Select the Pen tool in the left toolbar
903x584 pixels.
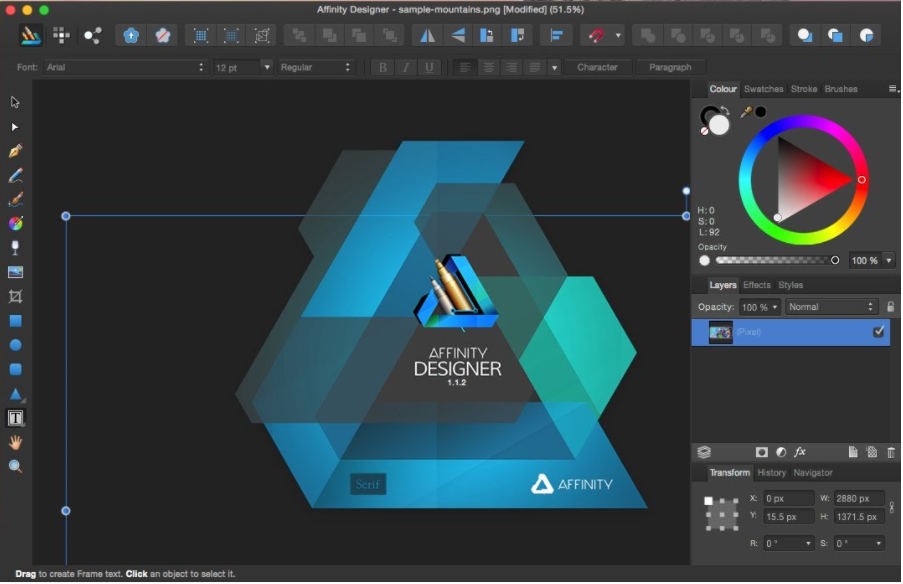(15, 151)
